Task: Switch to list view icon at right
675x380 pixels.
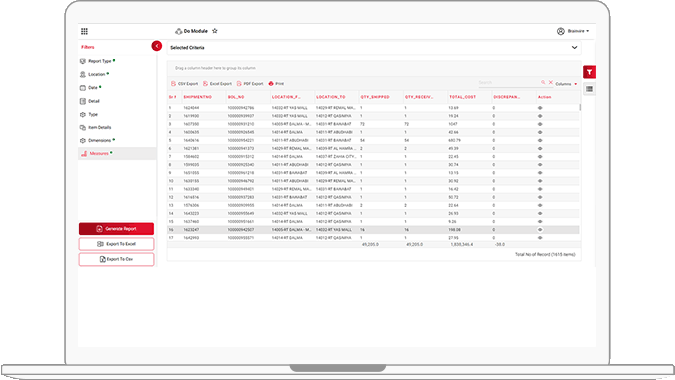Action: (589, 89)
